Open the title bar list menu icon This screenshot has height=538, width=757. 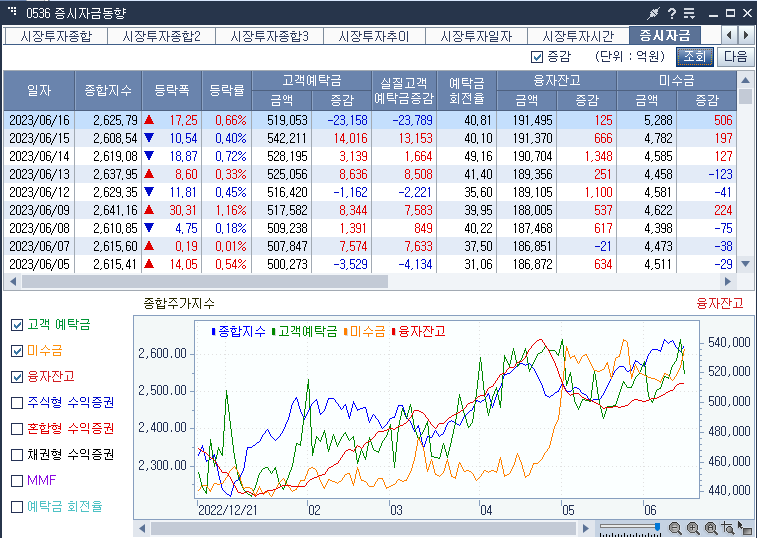click(689, 13)
